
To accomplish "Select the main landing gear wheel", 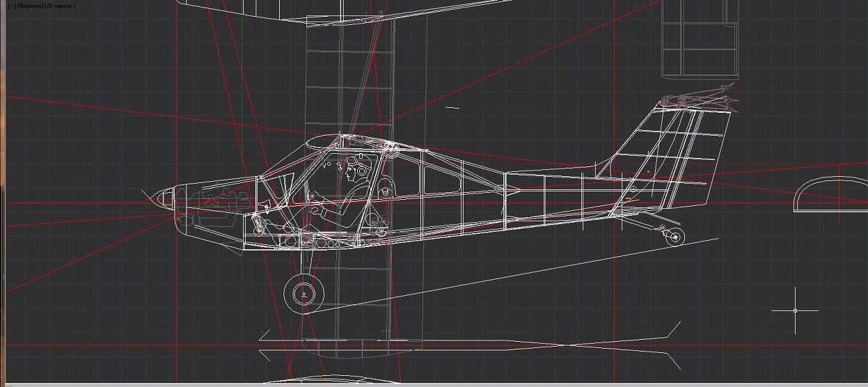I will [304, 294].
